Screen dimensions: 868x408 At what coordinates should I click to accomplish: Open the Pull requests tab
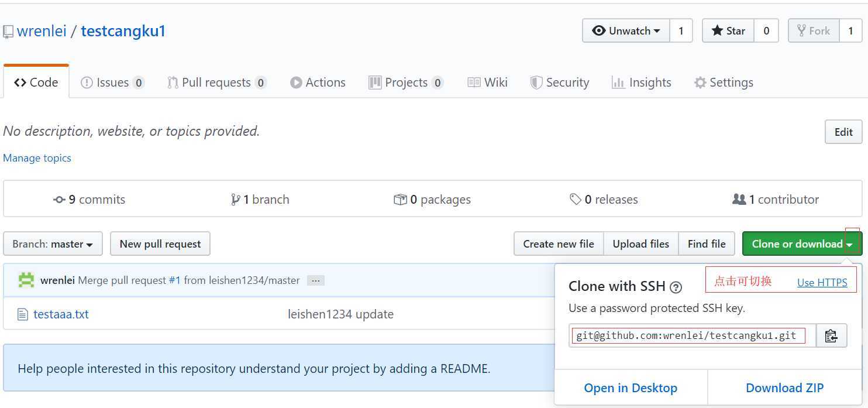217,83
